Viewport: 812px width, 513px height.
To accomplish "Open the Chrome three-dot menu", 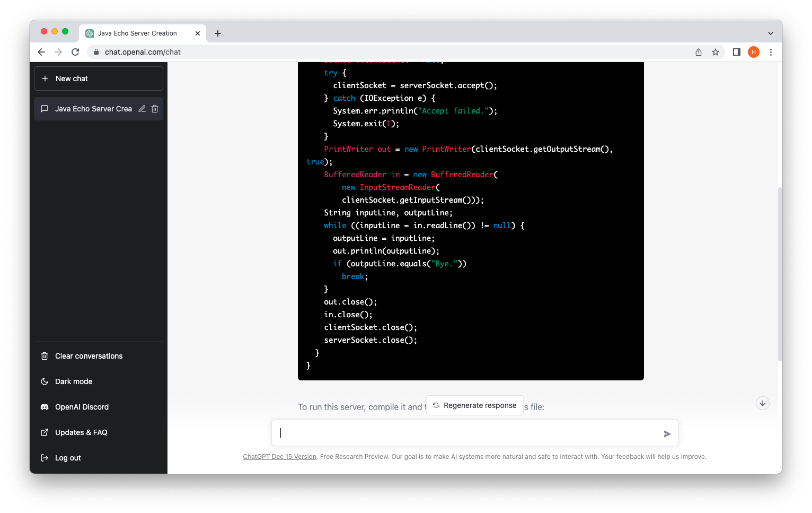I will (x=771, y=52).
